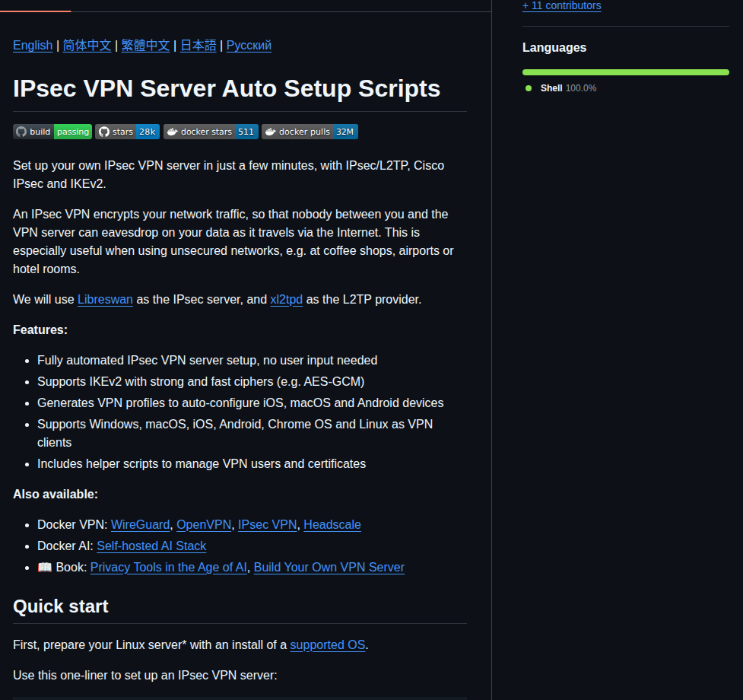Open the IPsec VPN Docker link

pyautogui.click(x=267, y=525)
